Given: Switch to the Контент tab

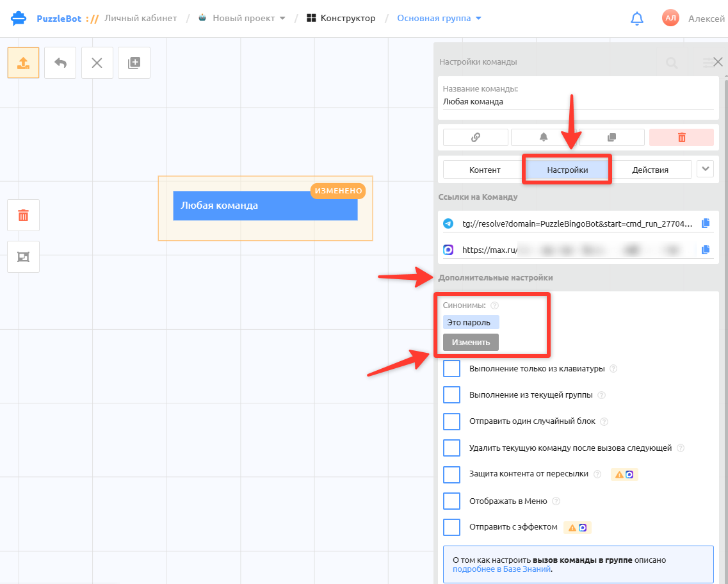Looking at the screenshot, I should [x=485, y=170].
